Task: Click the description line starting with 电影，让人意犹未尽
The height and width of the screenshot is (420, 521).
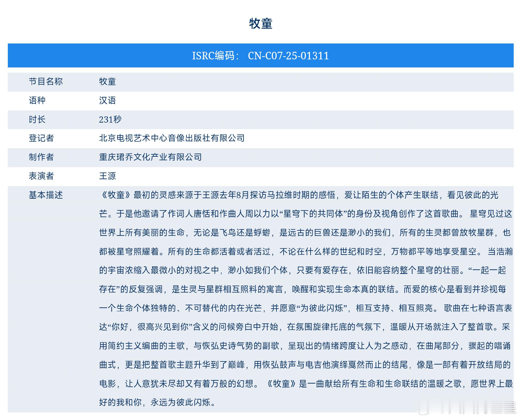Action: point(306,384)
